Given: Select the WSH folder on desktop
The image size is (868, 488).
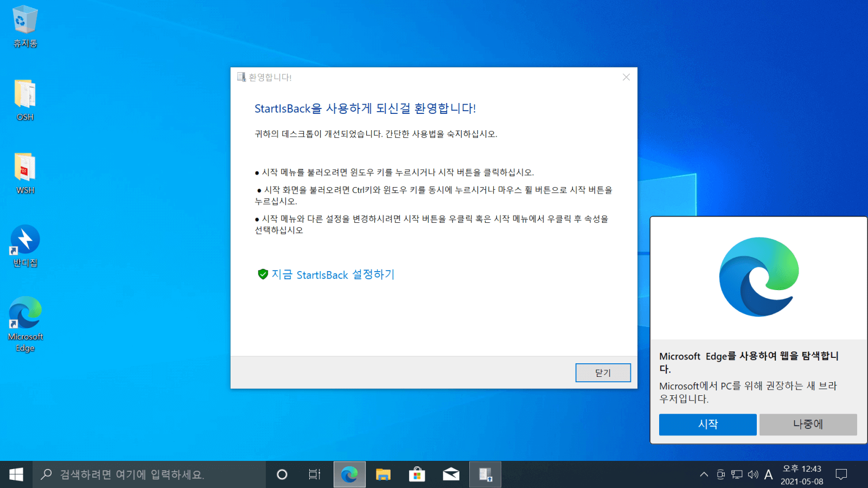Looking at the screenshot, I should pos(25,174).
